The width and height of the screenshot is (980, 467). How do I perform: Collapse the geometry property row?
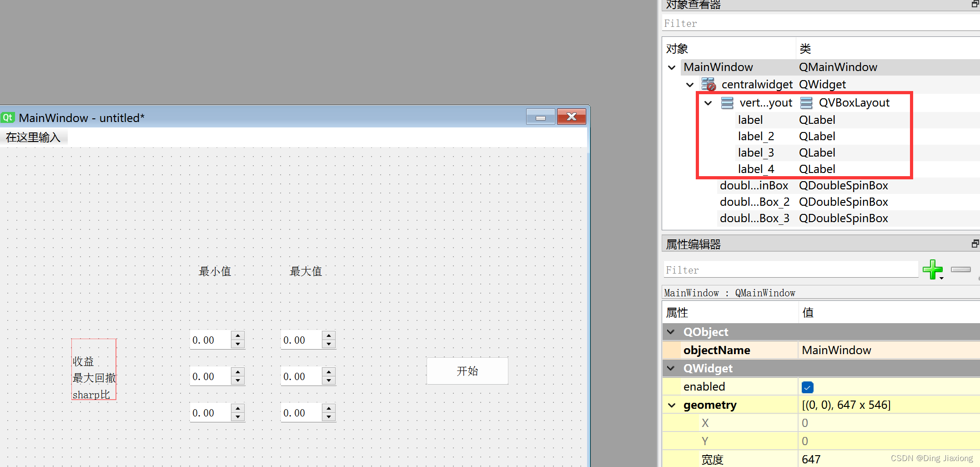672,405
